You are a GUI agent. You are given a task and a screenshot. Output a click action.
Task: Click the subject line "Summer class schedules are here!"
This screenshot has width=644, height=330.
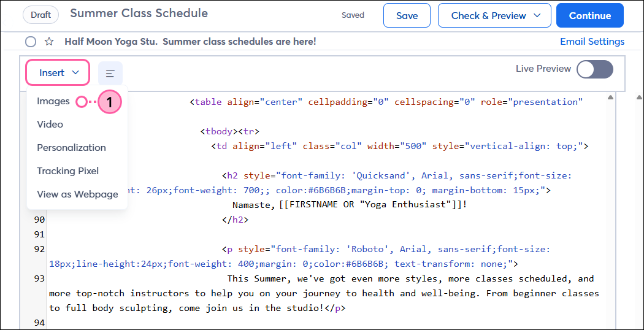pyautogui.click(x=239, y=42)
